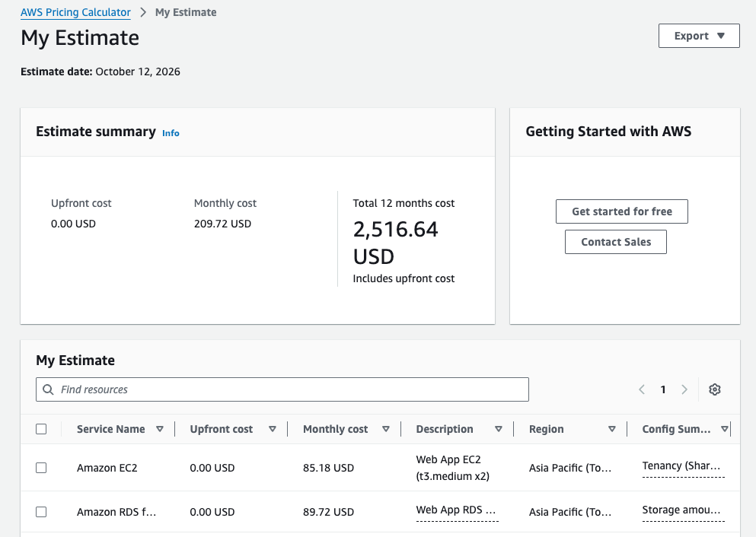Click the Region cell in Amazon EC2 row
The height and width of the screenshot is (537, 756).
pos(570,468)
